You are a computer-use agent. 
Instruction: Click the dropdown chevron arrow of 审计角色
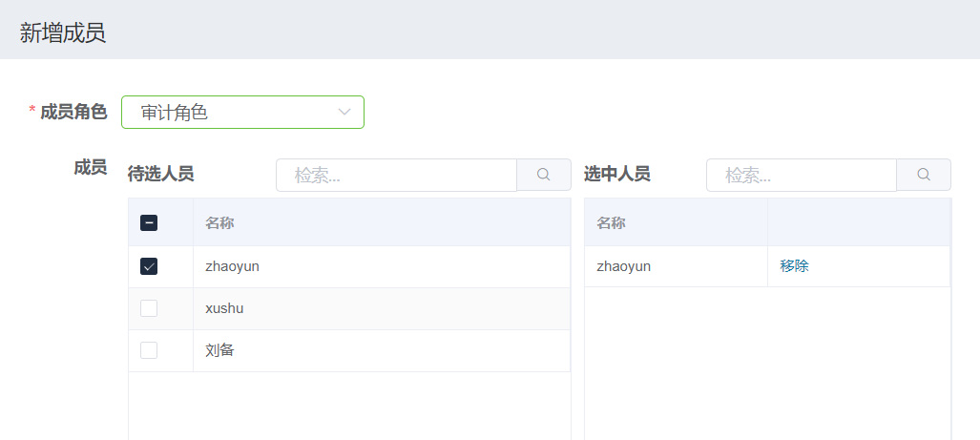[344, 113]
